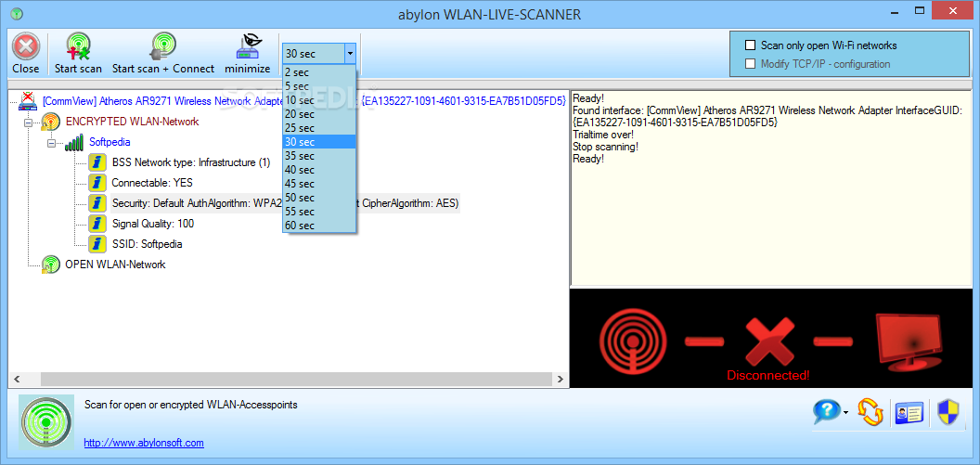Select the ENCRYPTED WLAN-Network label
The width and height of the screenshot is (980, 465).
pyautogui.click(x=132, y=122)
